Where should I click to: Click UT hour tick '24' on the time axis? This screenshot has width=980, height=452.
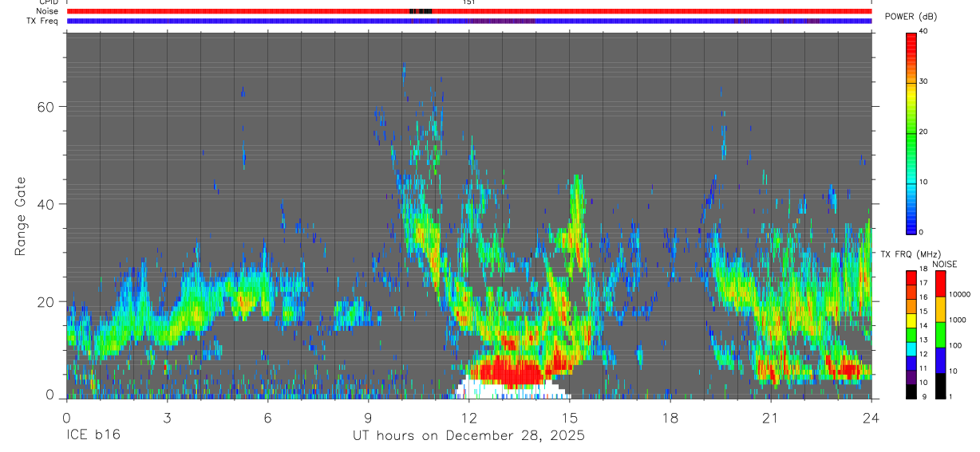(x=871, y=418)
